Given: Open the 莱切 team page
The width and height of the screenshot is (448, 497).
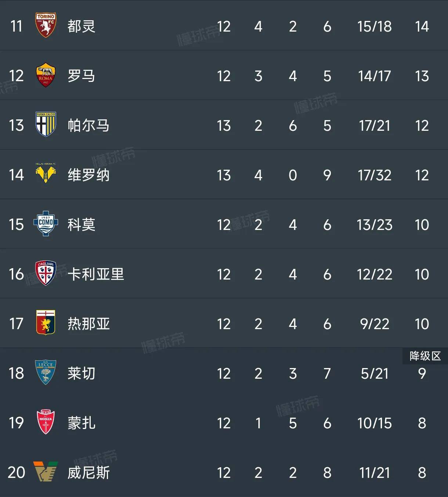Looking at the screenshot, I should pyautogui.click(x=81, y=373).
